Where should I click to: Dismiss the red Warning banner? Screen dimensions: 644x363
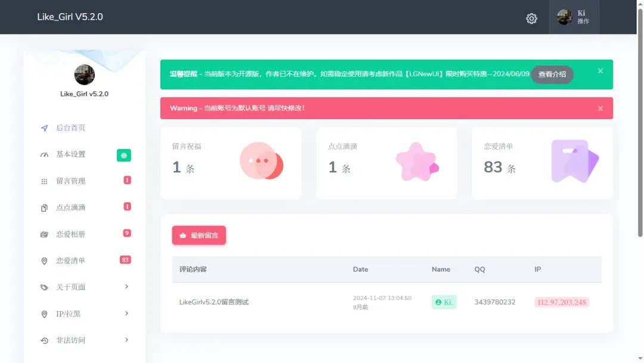[600, 108]
